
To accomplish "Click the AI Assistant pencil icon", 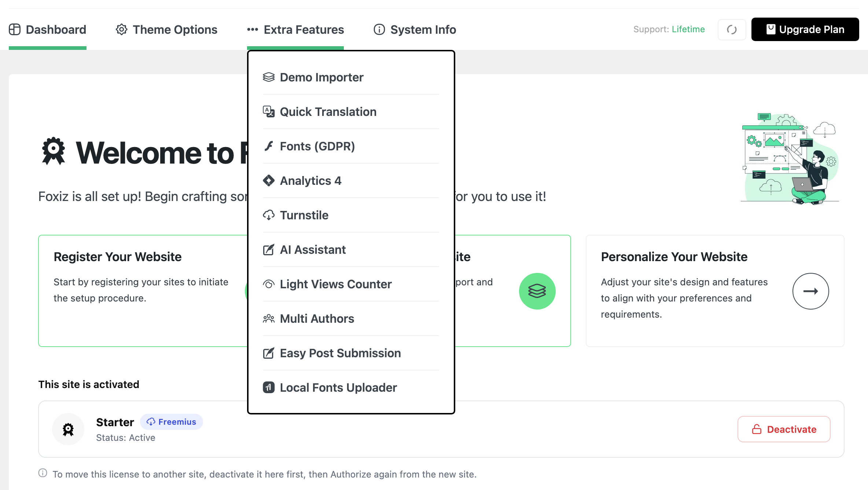I will [269, 250].
